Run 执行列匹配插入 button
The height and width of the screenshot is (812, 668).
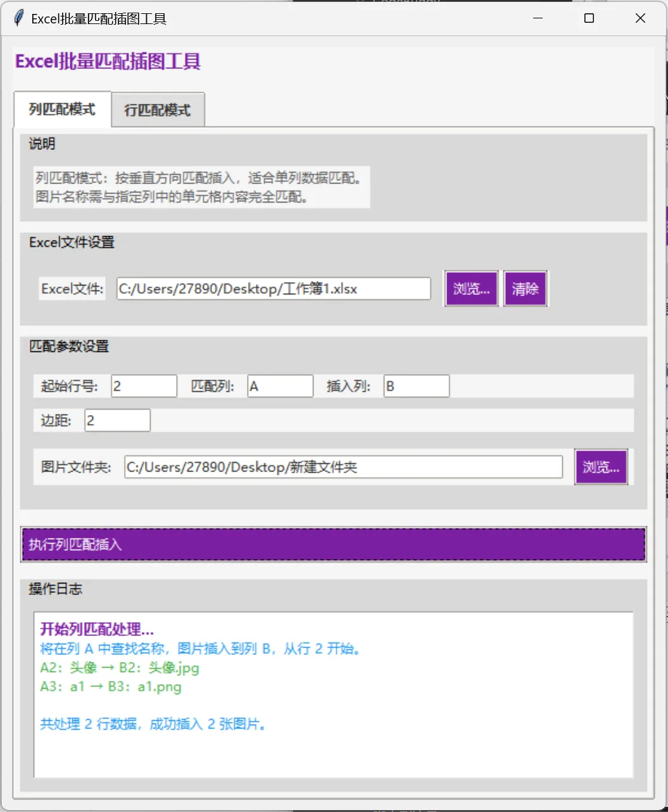334,544
